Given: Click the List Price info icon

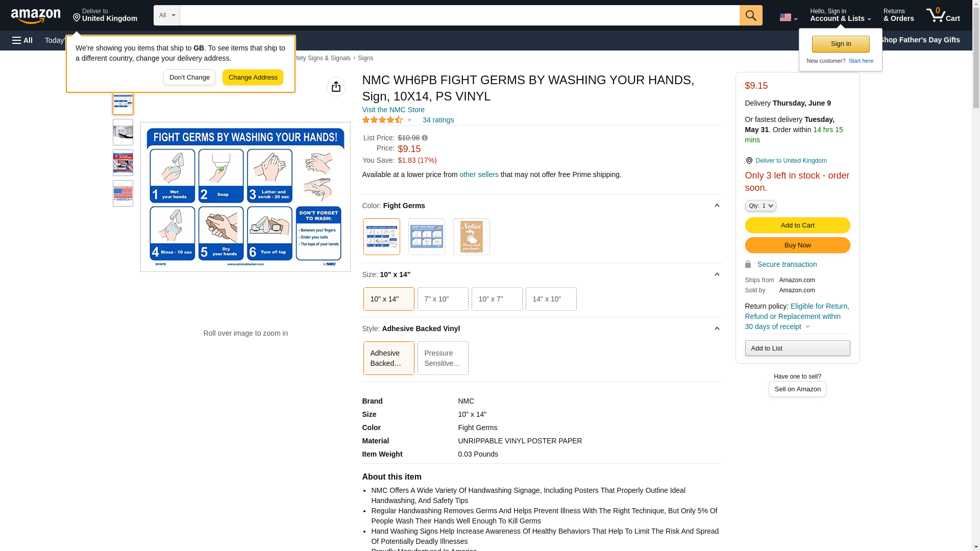Looking at the screenshot, I should 425,138.
